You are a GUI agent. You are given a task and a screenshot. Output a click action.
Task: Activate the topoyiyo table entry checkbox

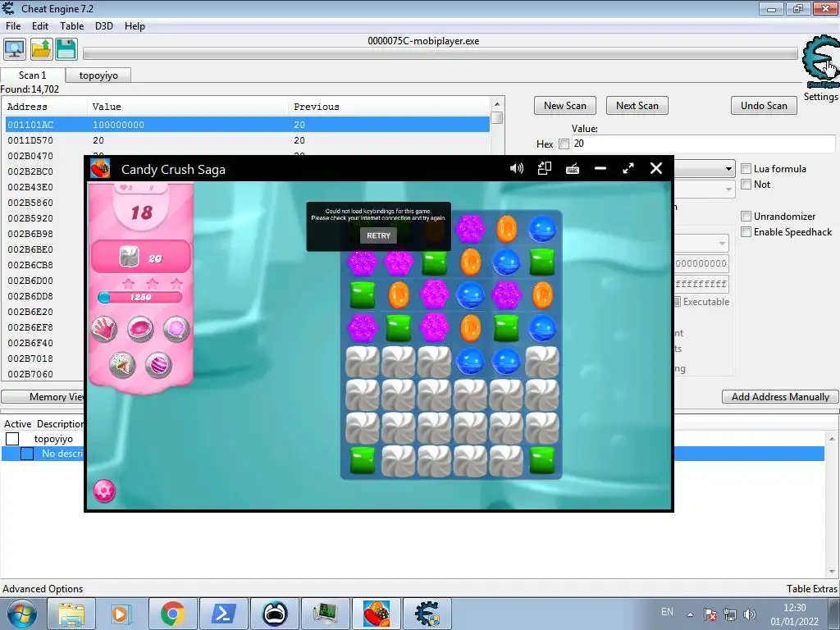(12, 439)
